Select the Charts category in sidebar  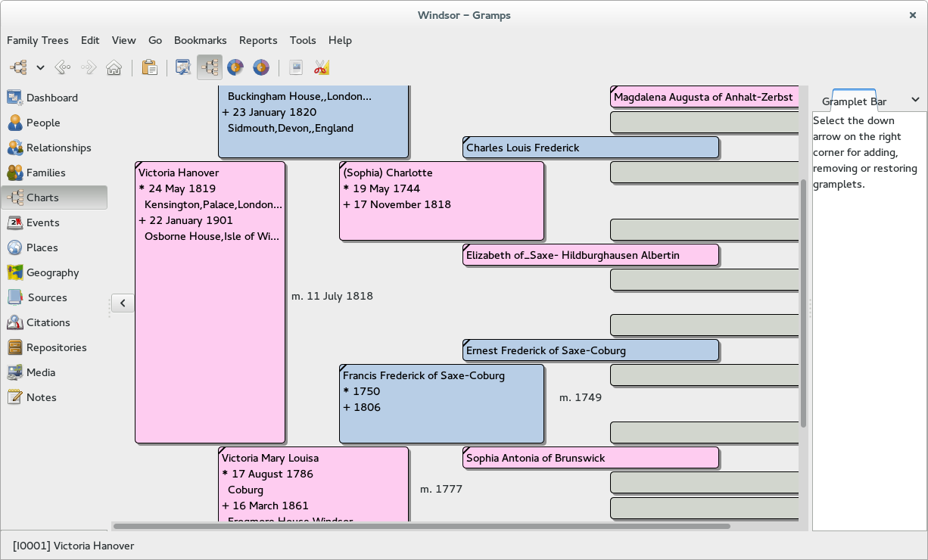(42, 198)
